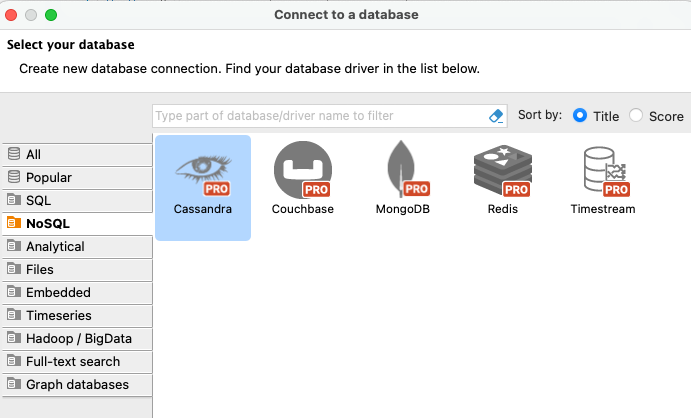Switch to the Analytical category

pyautogui.click(x=77, y=246)
